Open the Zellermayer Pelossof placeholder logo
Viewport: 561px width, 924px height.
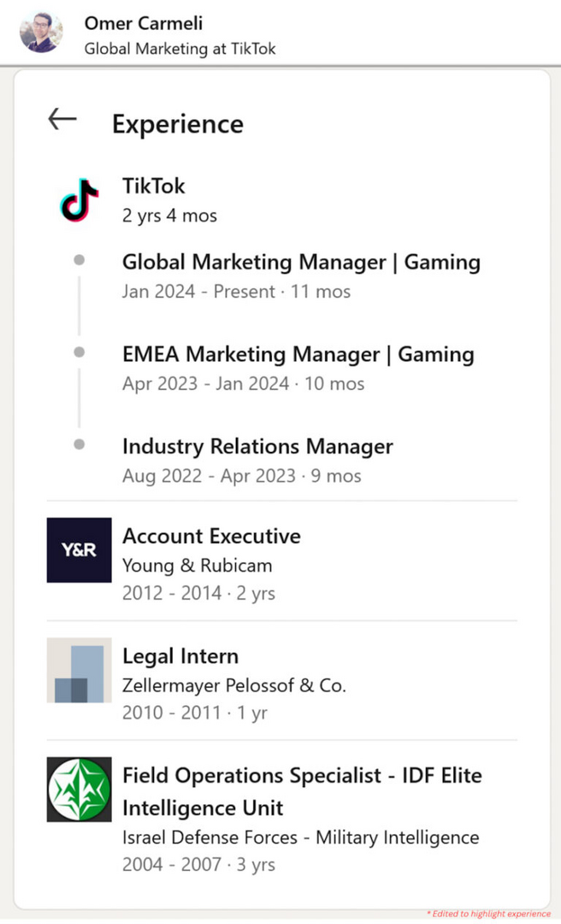[79, 670]
